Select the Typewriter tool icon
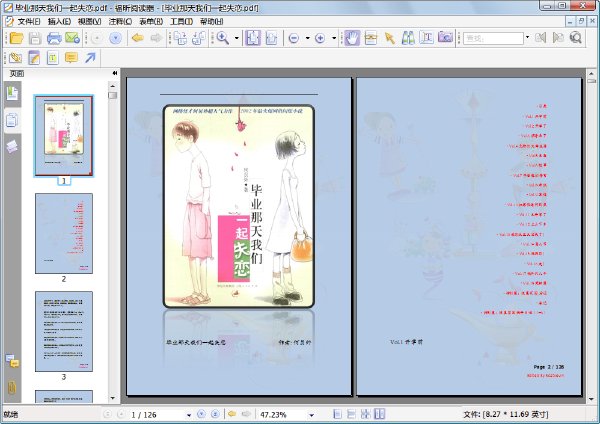600x424 pixels. 371,38
